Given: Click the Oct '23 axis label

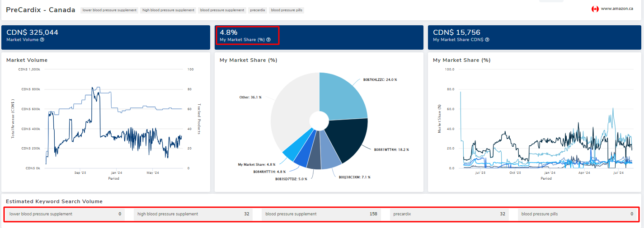Looking at the screenshot, I should [515, 172].
